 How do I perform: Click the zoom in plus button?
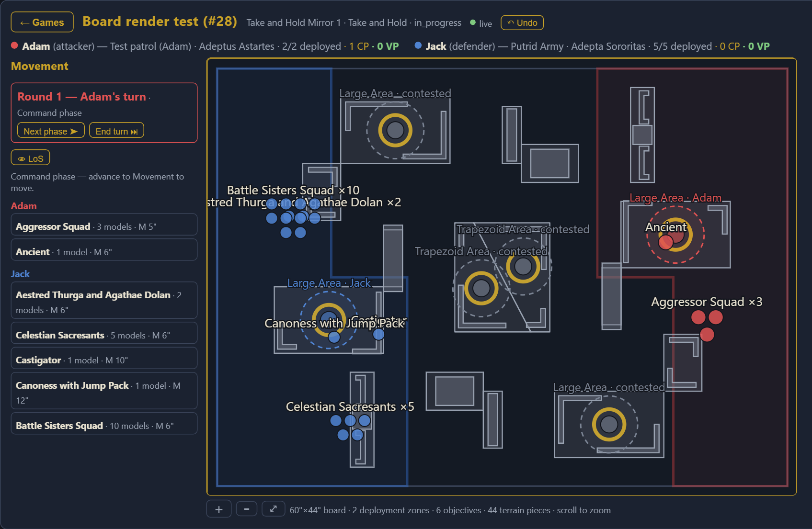[219, 509]
